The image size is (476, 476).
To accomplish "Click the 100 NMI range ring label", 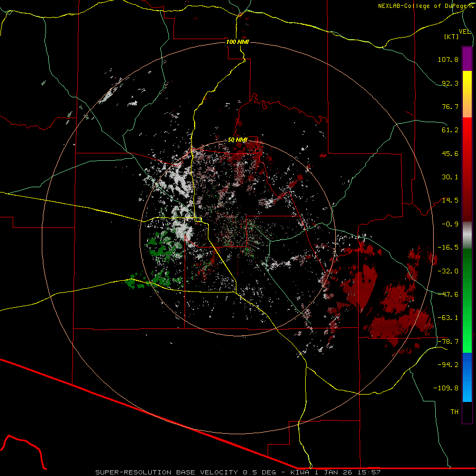I will click(x=237, y=42).
